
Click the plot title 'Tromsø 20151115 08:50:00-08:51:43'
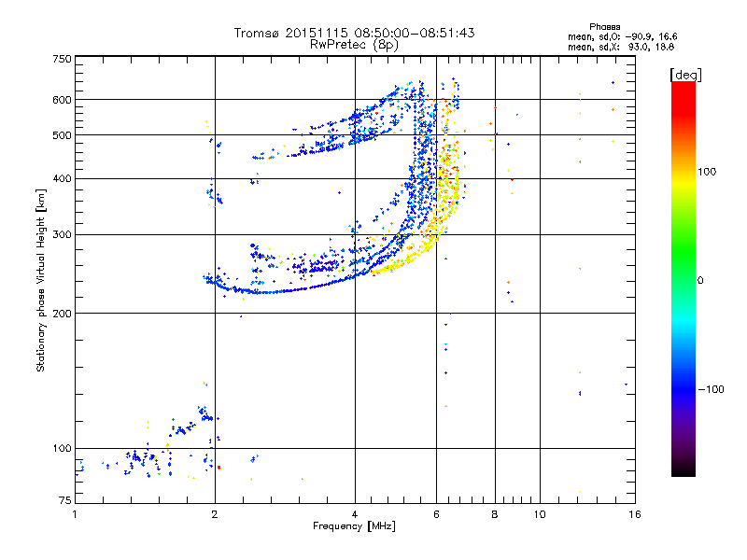point(354,33)
